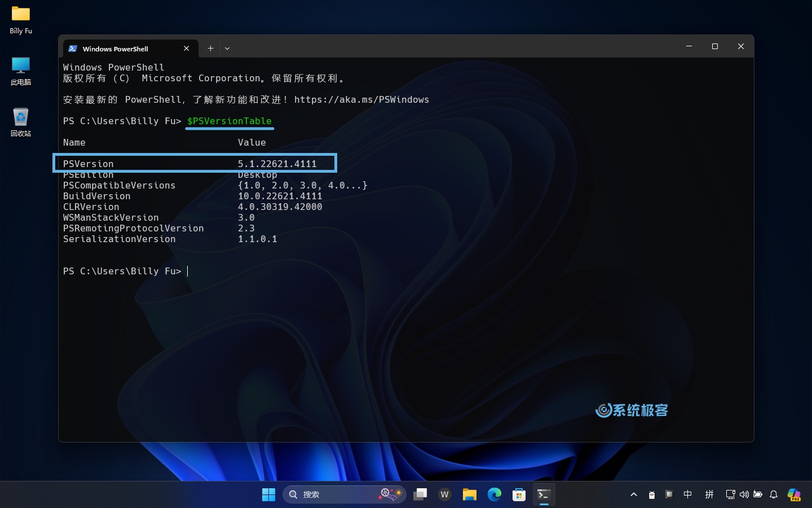Click the $PSVersionTable command text
Viewport: 812px width, 508px height.
tap(230, 121)
